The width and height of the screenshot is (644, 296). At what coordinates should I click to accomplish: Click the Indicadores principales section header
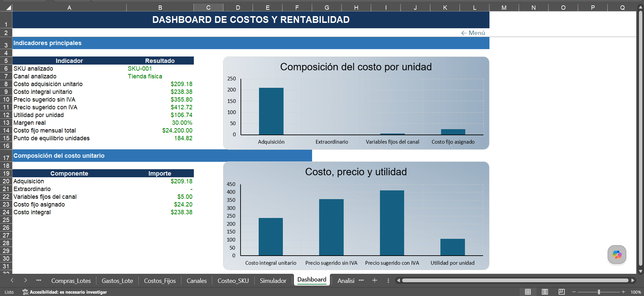[251, 43]
